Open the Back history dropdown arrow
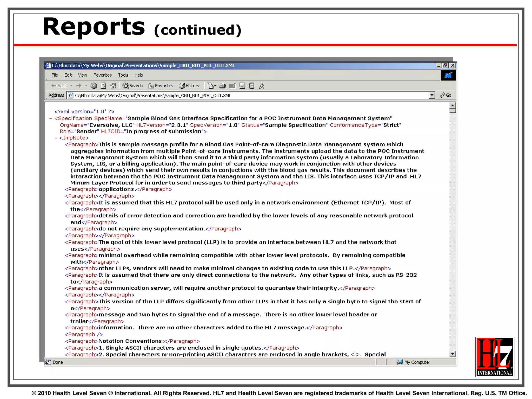The width and height of the screenshot is (532, 399). point(71,86)
